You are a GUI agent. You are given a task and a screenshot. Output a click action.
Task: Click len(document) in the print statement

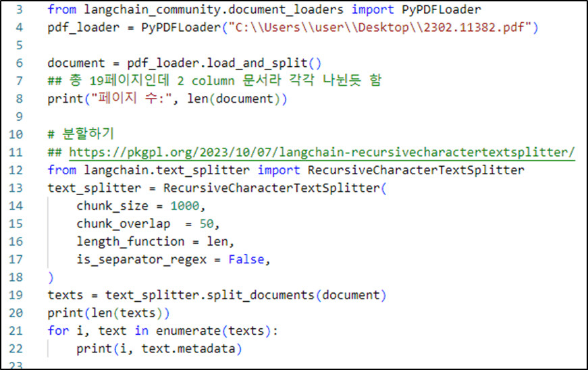[234, 99]
